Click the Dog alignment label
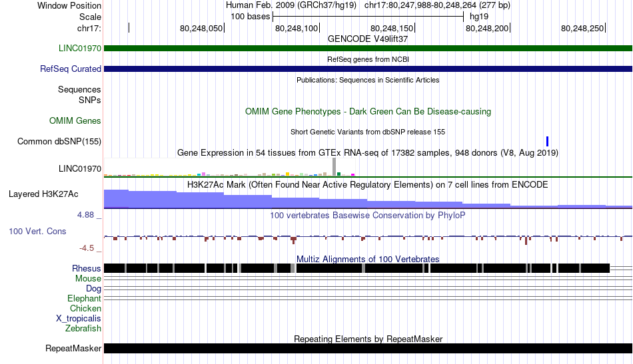Image resolution: width=633 pixels, height=364 pixels. pyautogui.click(x=93, y=289)
